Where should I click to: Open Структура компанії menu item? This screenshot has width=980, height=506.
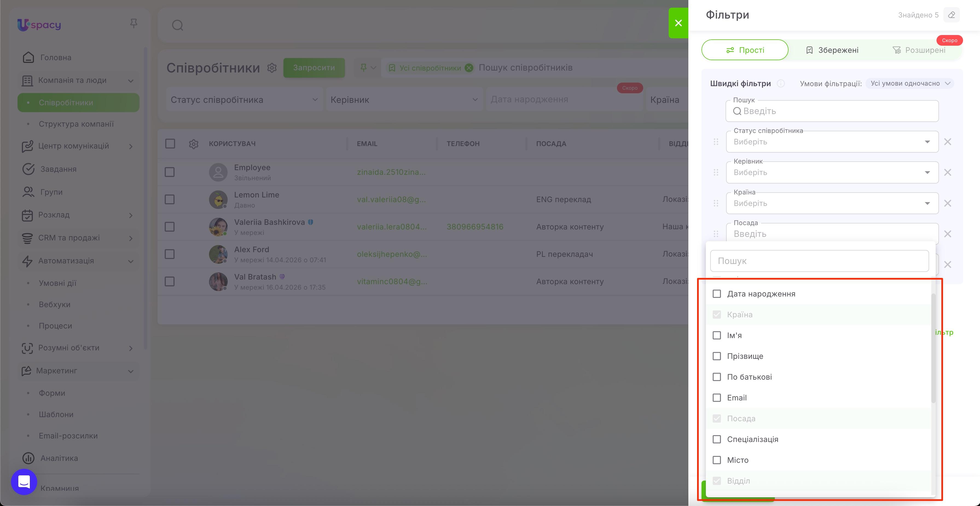76,124
